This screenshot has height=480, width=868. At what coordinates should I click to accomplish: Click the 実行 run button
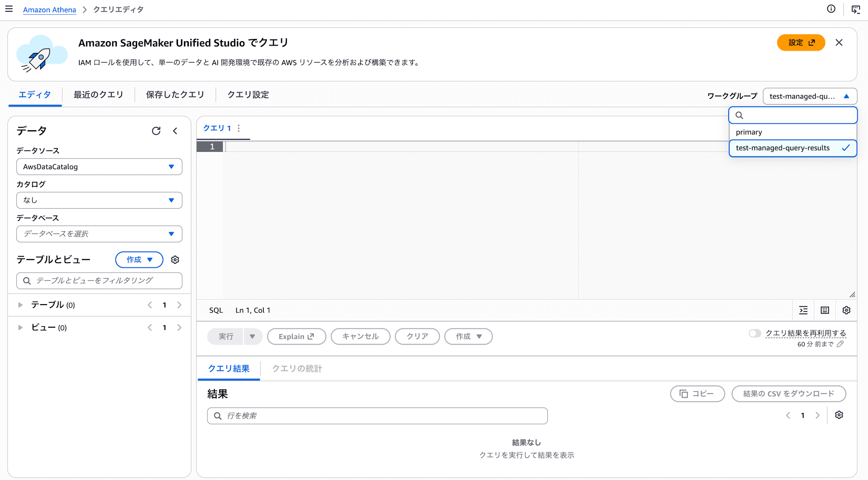coord(226,336)
